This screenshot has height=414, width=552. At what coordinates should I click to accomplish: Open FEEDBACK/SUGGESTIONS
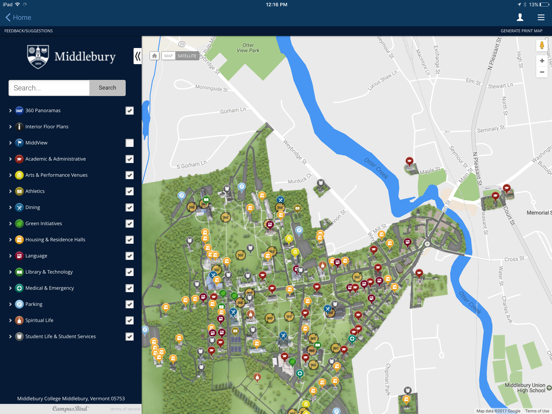click(x=29, y=31)
